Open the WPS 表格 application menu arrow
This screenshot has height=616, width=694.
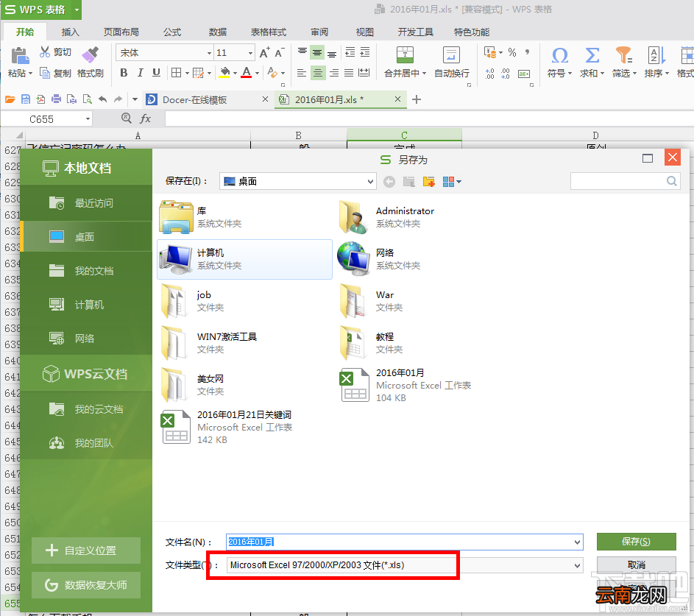click(x=77, y=10)
